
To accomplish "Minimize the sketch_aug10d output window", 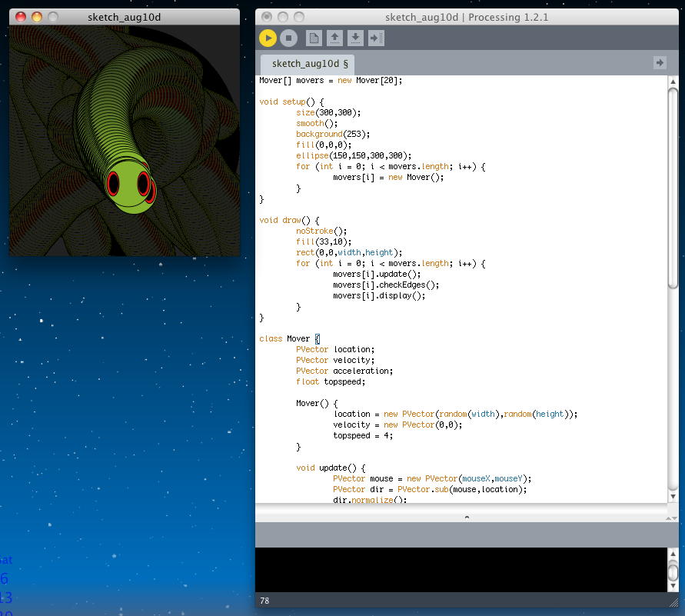I will [x=37, y=16].
